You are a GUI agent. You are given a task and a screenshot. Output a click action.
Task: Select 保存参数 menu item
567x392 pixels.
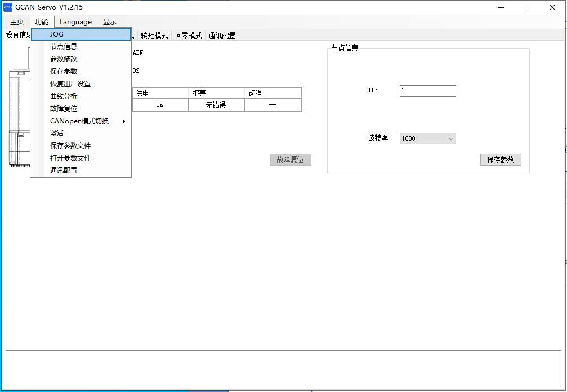point(64,72)
